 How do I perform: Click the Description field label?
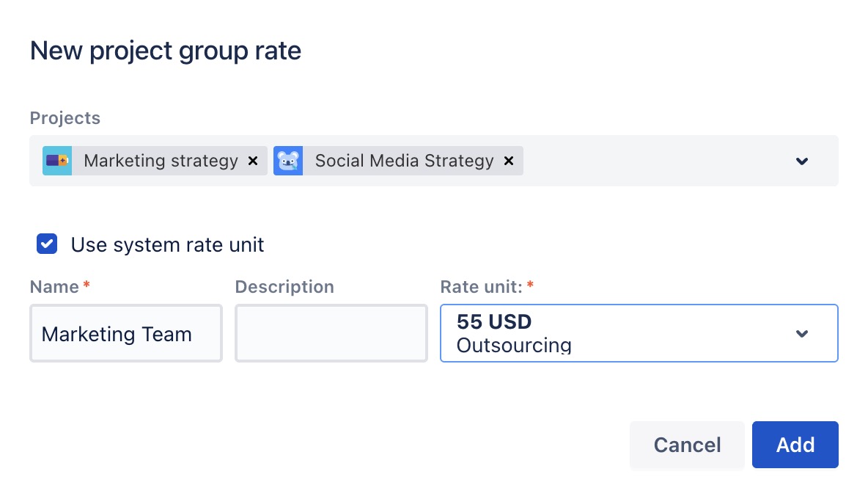coord(284,287)
